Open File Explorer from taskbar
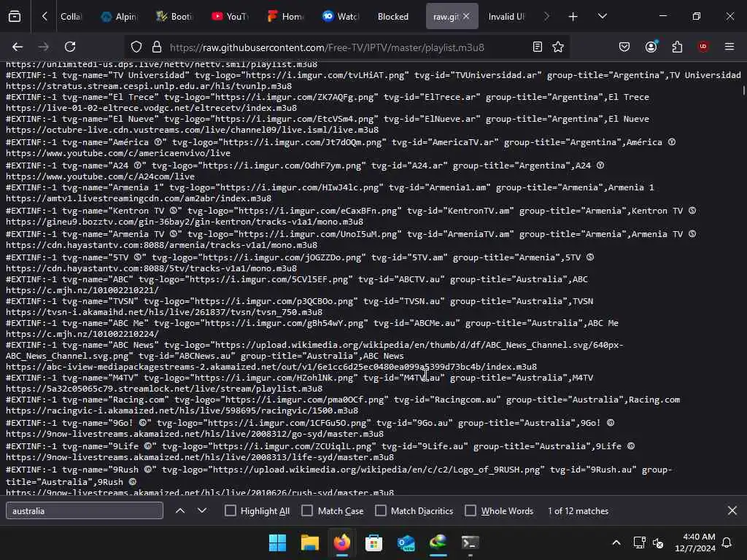This screenshot has width=747, height=560. click(309, 542)
